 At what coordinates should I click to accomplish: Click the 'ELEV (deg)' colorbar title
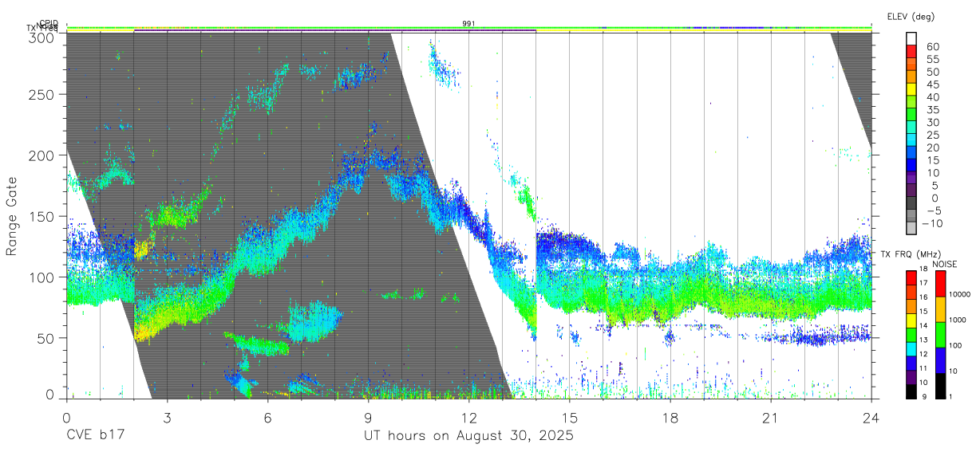point(910,16)
